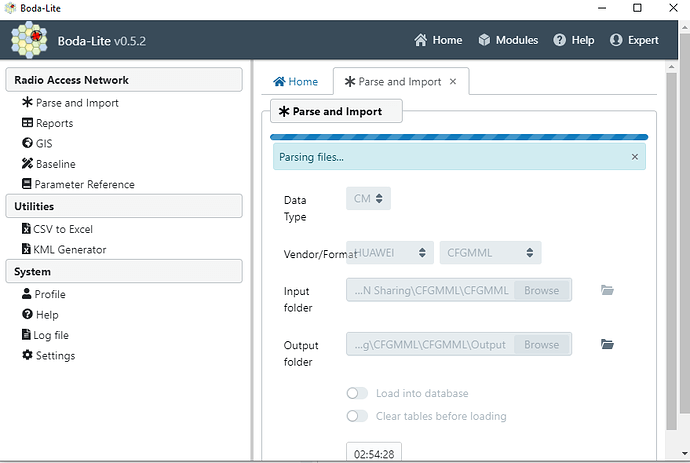
Task: Open the Settings gear icon
Action: [x=27, y=355]
